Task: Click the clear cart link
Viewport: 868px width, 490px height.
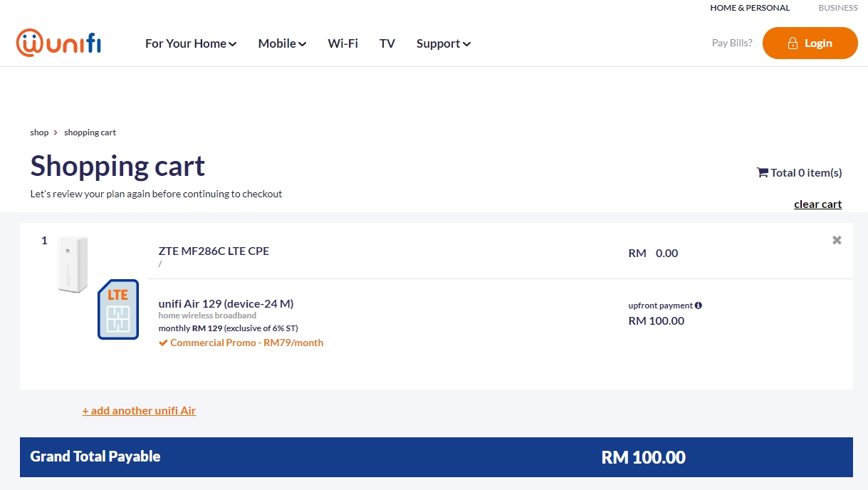Action: coord(817,204)
